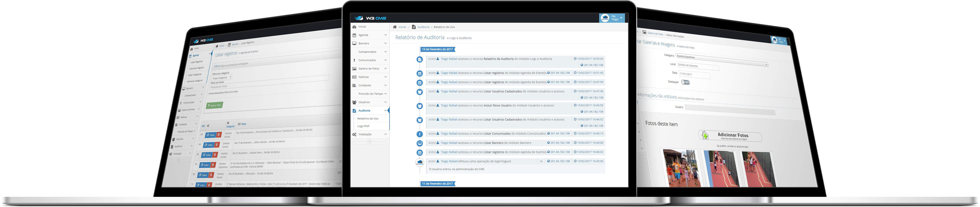Expand the Banners menu chevron in center sidebar
The height and width of the screenshot is (207, 980).
[x=385, y=43]
